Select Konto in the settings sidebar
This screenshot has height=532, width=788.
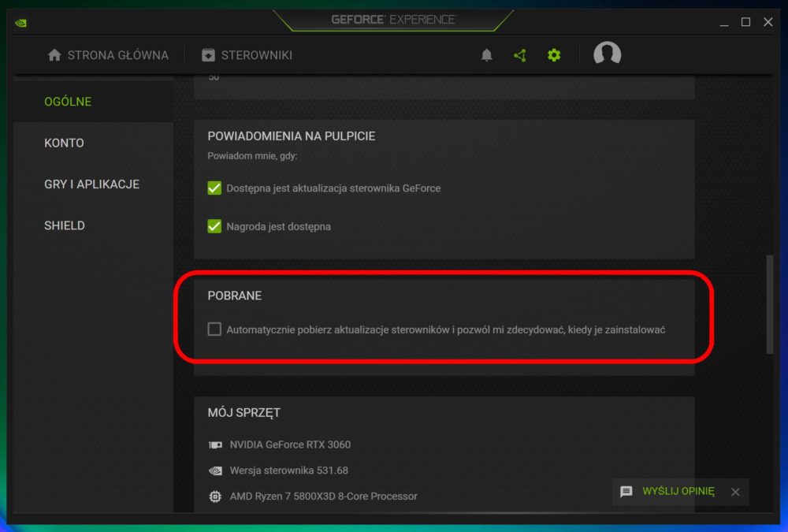(x=65, y=143)
